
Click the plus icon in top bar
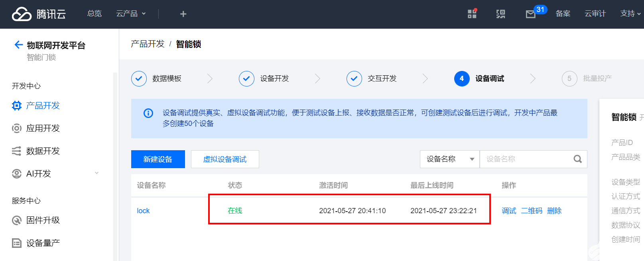(183, 14)
